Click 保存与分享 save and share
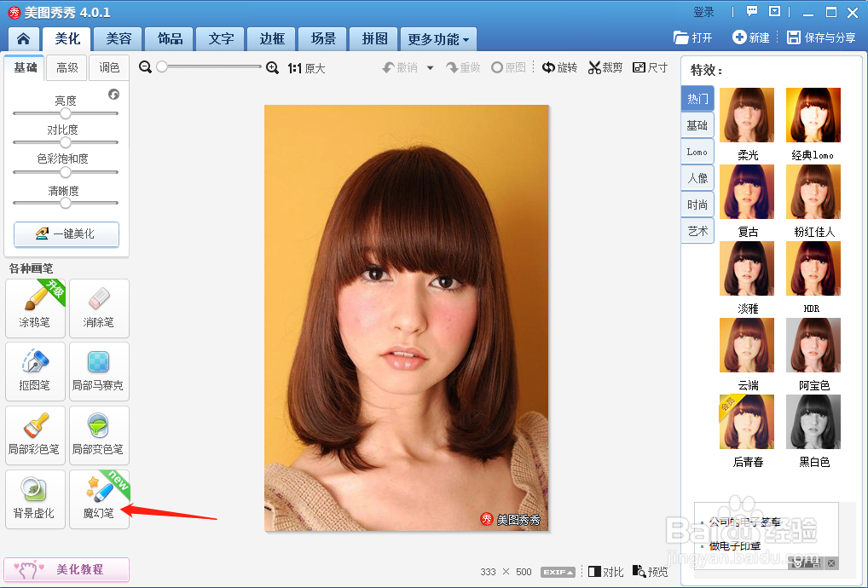 tap(821, 37)
